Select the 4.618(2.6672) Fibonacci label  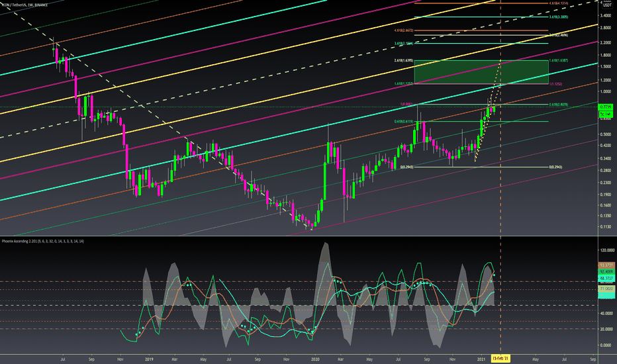(404, 30)
